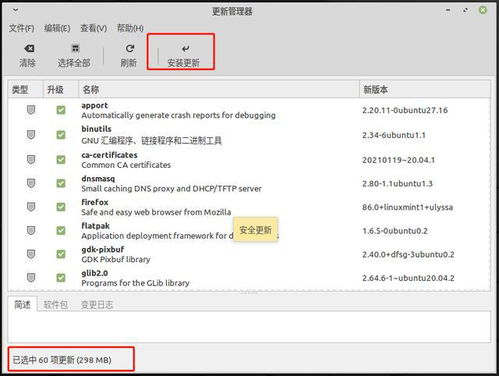Uncheck the ca-certificates upgrade checkbox
This screenshot has width=499, height=376.
click(x=61, y=160)
